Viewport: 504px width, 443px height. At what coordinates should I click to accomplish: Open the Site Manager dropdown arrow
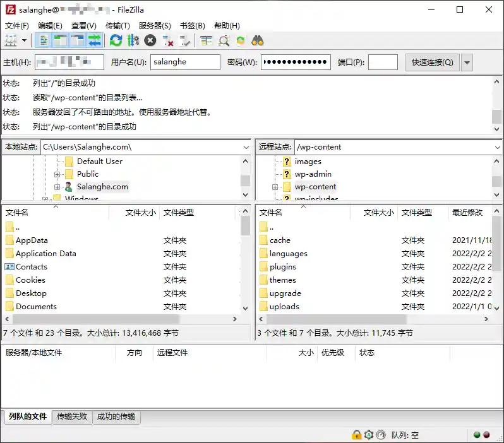pyautogui.click(x=24, y=40)
